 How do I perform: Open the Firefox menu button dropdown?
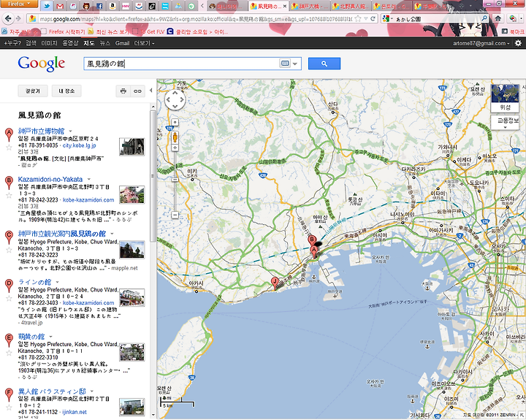pyautogui.click(x=19, y=4)
